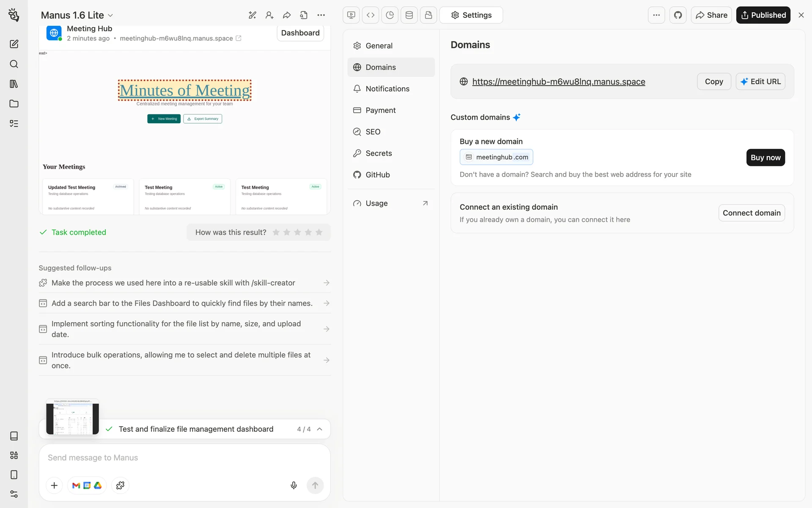Collapse the task progress 4/4 chevron
812x508 pixels.
320,429
